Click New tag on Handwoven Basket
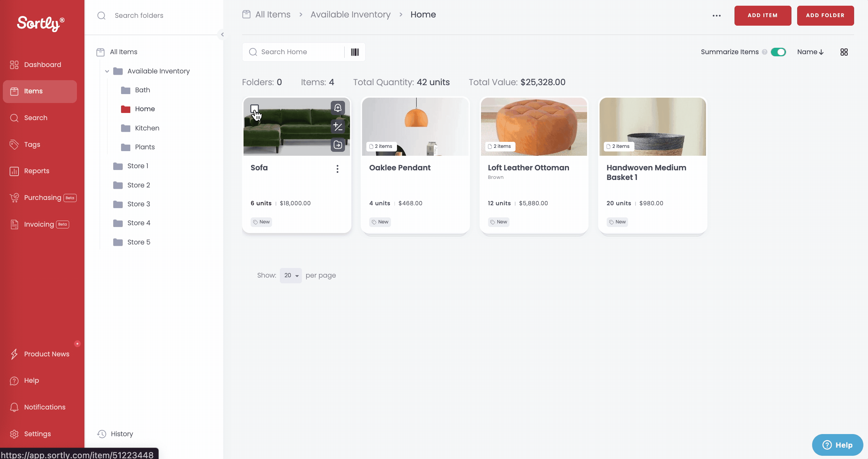The height and width of the screenshot is (459, 868). pos(617,222)
